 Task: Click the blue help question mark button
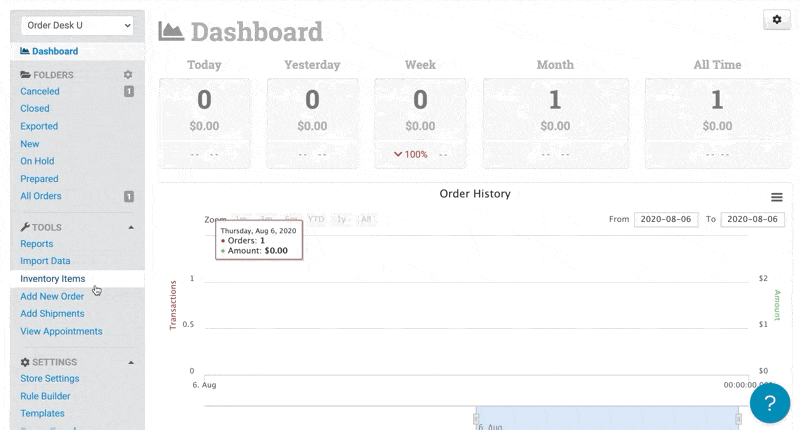(x=769, y=402)
